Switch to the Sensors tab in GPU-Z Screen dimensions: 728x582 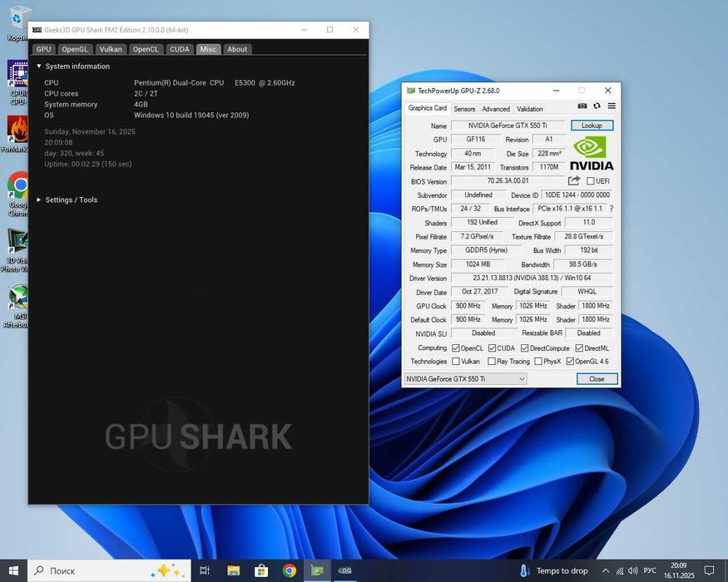click(464, 109)
